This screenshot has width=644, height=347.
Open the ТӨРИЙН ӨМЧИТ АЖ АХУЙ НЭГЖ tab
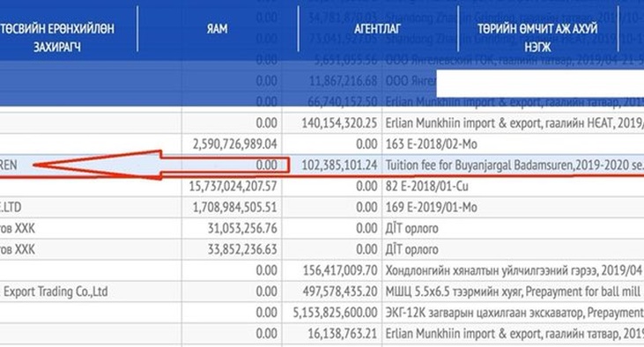click(537, 37)
